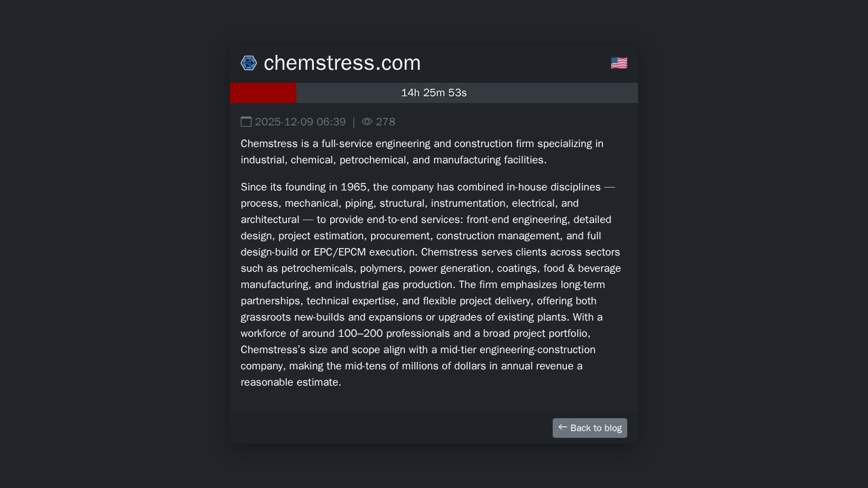The width and height of the screenshot is (868, 488).
Task: Click the empty header space between title and flag
Action: click(x=515, y=63)
